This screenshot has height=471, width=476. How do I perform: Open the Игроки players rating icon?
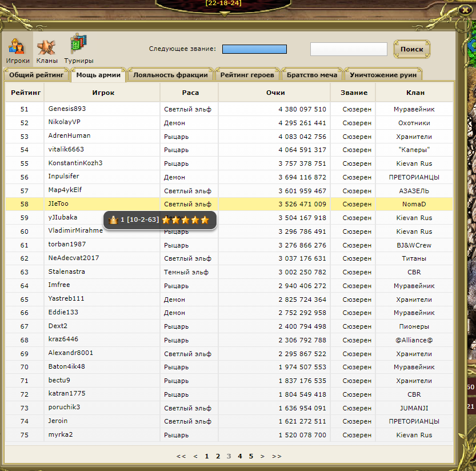pos(18,49)
